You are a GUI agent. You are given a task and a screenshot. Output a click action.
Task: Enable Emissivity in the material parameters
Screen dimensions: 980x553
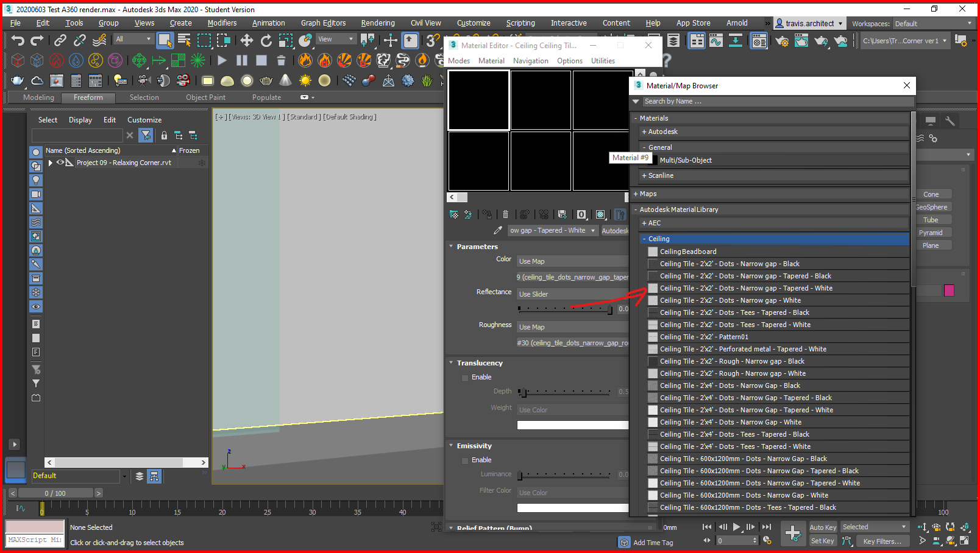tap(465, 460)
